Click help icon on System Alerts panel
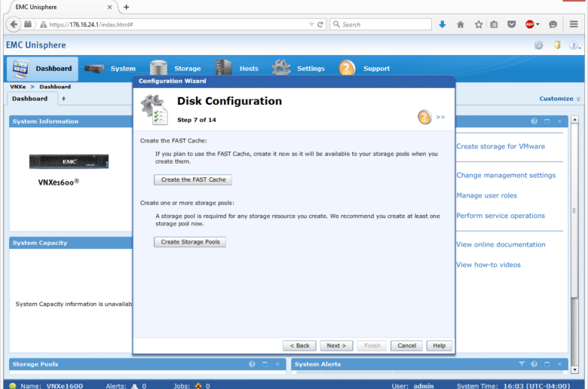The height and width of the screenshot is (389, 588). pyautogui.click(x=534, y=364)
